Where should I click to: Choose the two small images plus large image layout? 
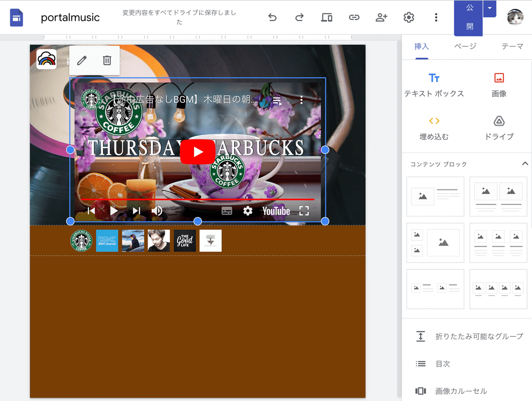click(x=435, y=243)
